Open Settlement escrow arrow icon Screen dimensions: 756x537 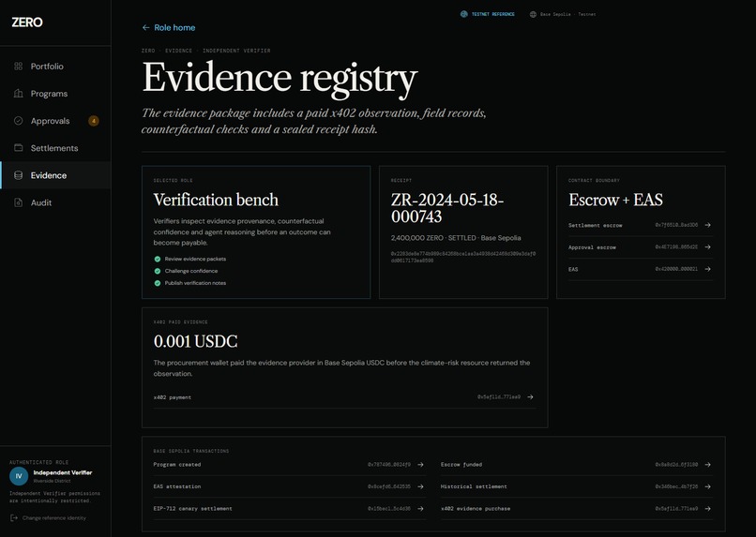coord(708,225)
